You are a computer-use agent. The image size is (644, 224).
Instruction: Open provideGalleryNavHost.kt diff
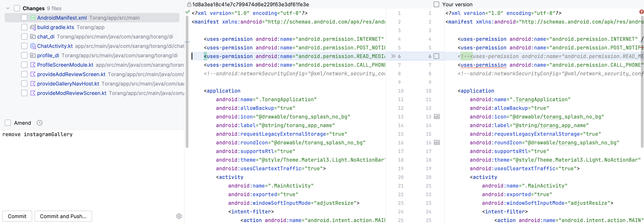[68, 84]
